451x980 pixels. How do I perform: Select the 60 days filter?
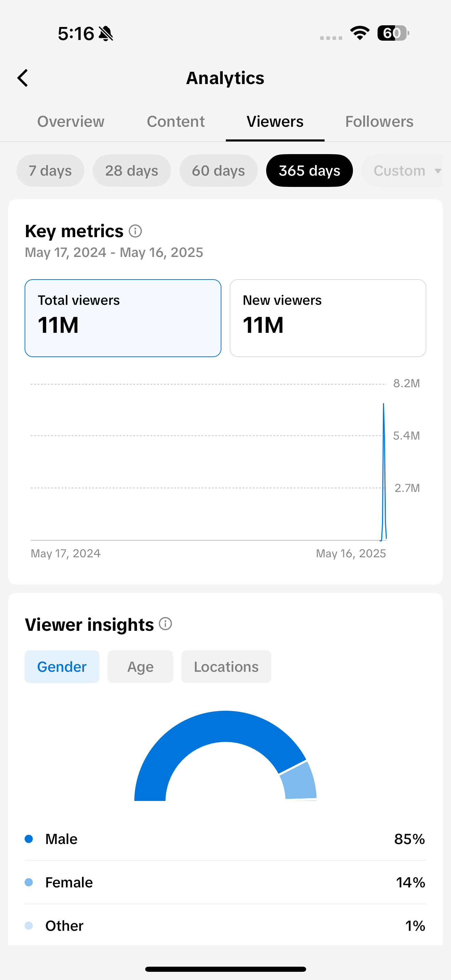pos(219,171)
